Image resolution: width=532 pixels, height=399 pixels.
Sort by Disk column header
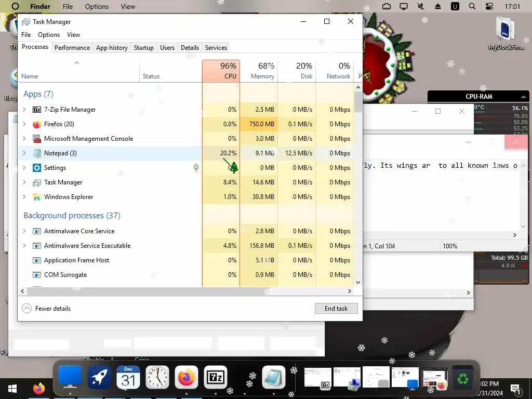pyautogui.click(x=297, y=71)
